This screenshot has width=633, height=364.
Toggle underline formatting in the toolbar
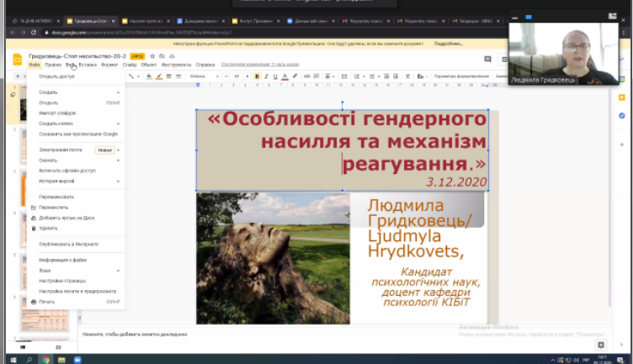pyautogui.click(x=275, y=76)
